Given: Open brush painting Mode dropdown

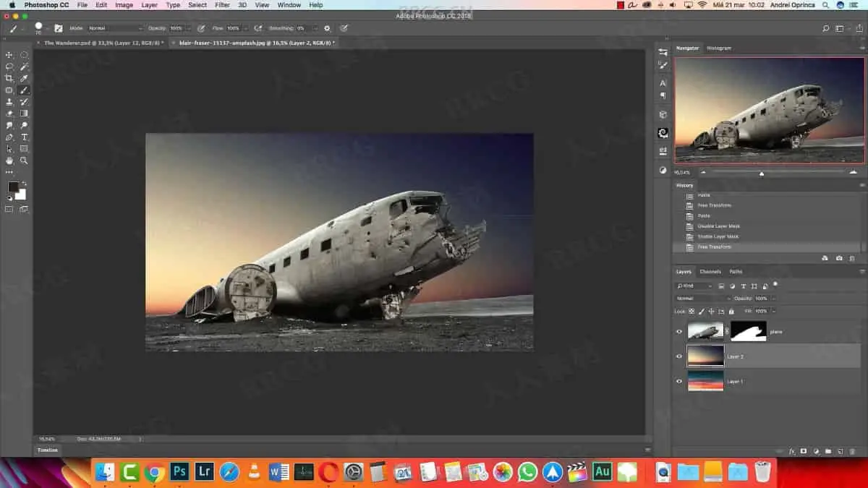Looking at the screenshot, I should [116, 28].
